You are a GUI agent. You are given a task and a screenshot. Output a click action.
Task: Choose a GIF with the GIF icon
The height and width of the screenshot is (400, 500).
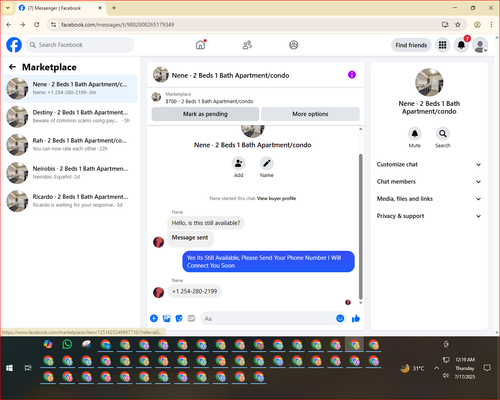pos(191,318)
